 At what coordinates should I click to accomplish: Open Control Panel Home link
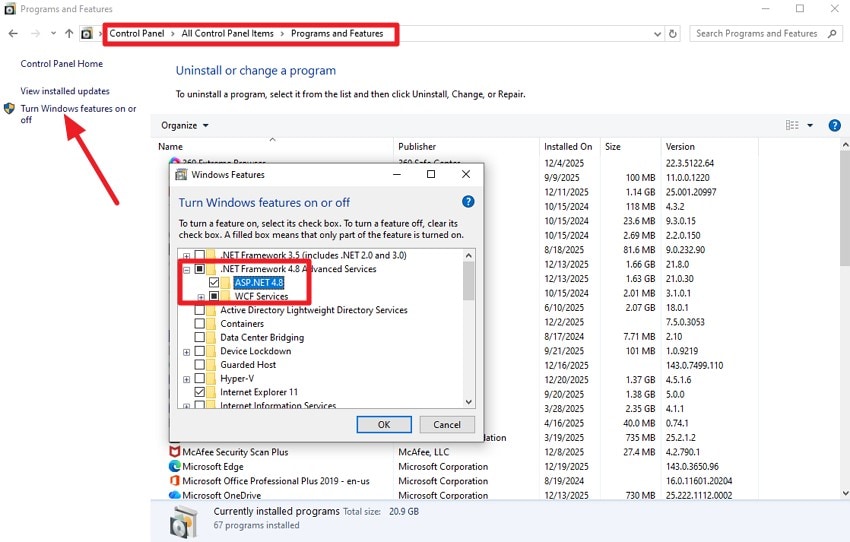tap(61, 63)
